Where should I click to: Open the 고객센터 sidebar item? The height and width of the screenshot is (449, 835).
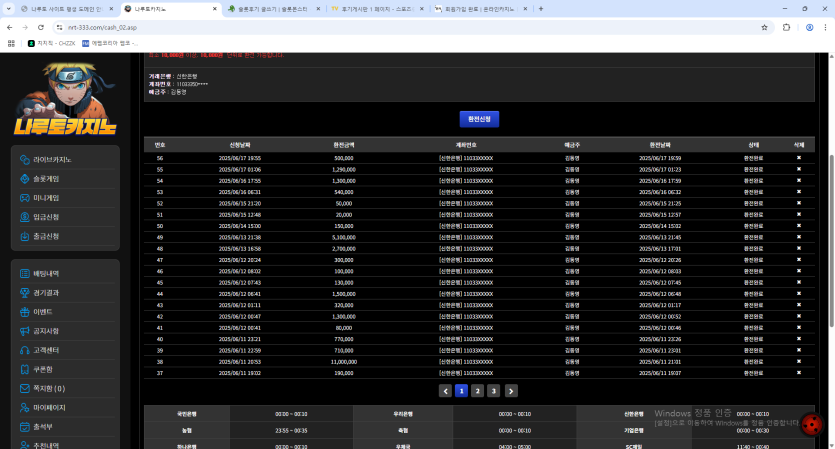pos(46,350)
